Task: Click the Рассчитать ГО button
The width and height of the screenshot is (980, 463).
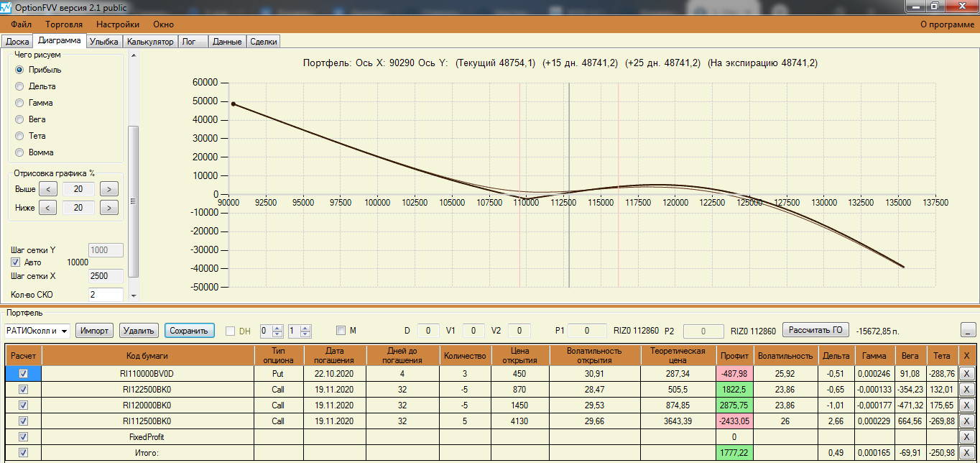Action: [815, 330]
